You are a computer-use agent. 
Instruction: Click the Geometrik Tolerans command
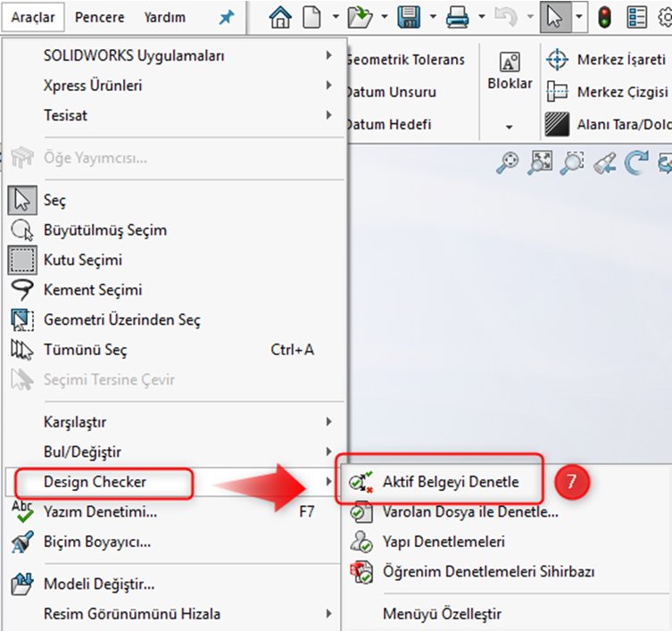pos(405,59)
